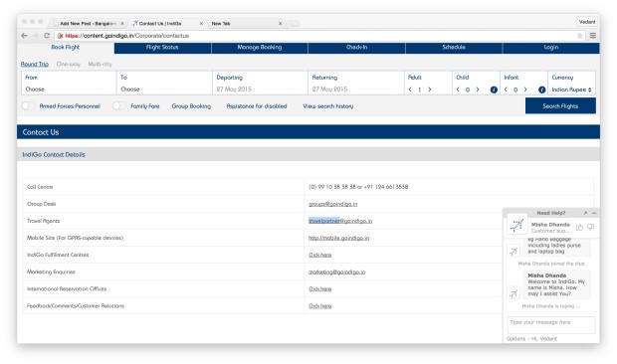Pop out the Need Help chat window
The width and height of the screenshot is (617, 364).
[585, 213]
